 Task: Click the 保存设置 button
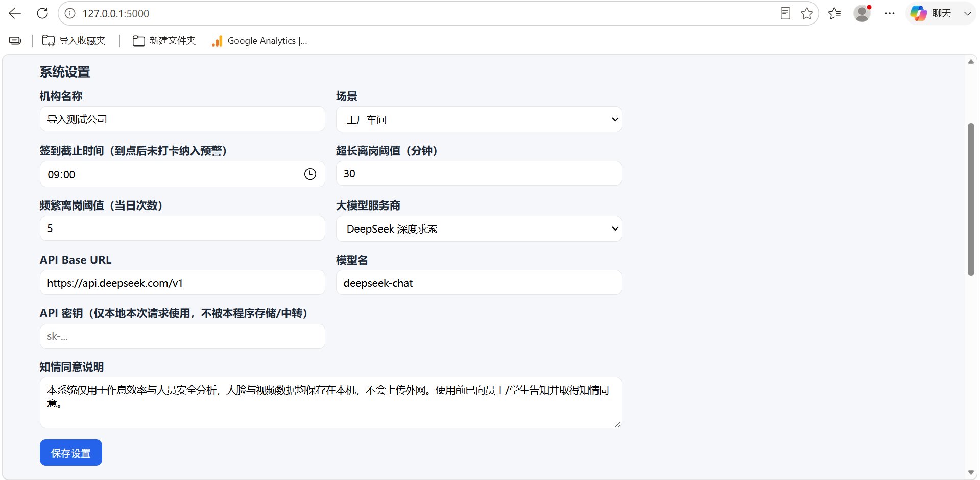pyautogui.click(x=71, y=453)
